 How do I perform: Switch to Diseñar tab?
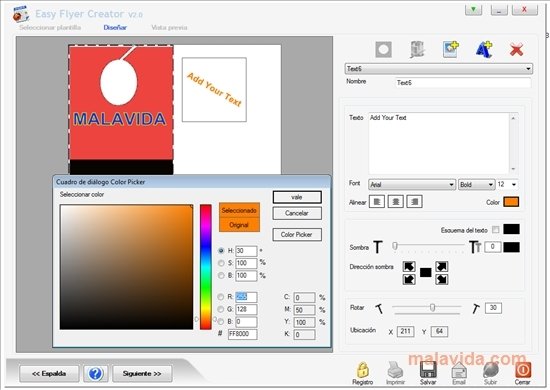[x=115, y=27]
